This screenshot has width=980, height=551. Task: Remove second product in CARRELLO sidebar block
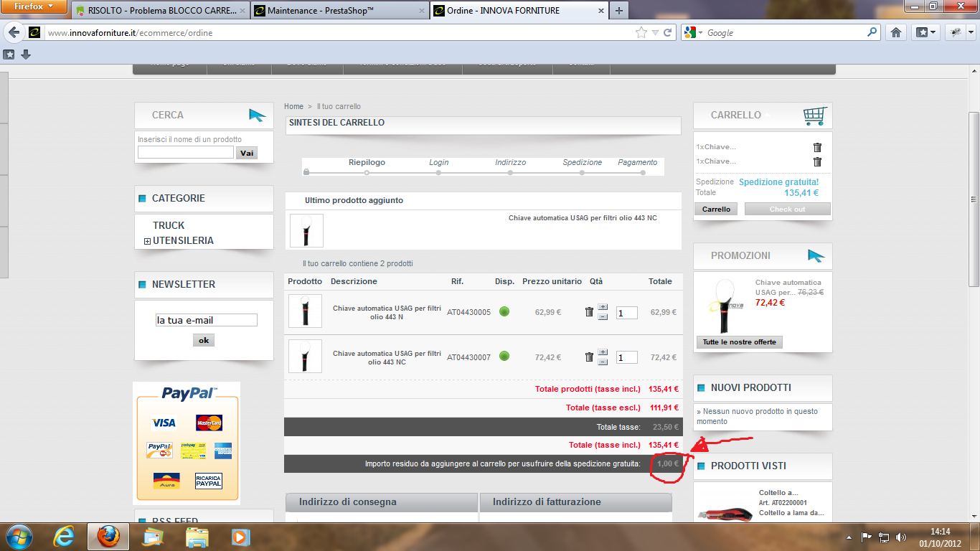click(817, 161)
